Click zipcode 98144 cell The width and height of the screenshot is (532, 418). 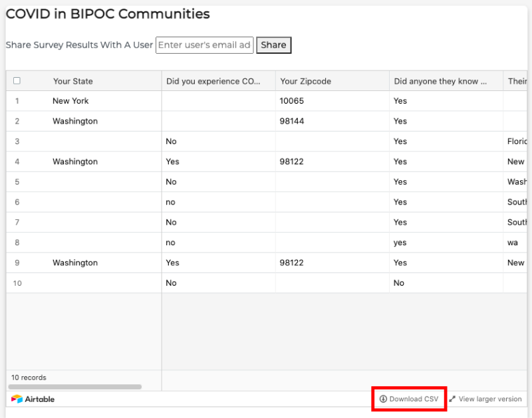click(332, 121)
